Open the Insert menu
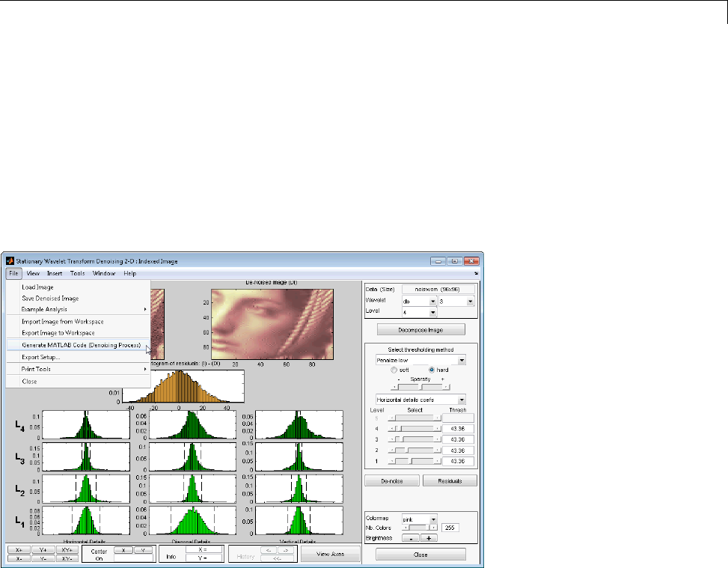 click(55, 274)
